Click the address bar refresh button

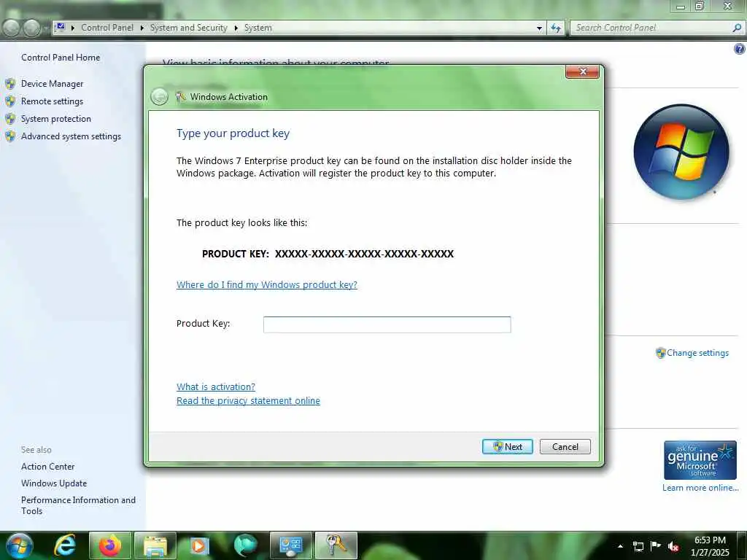coord(555,28)
